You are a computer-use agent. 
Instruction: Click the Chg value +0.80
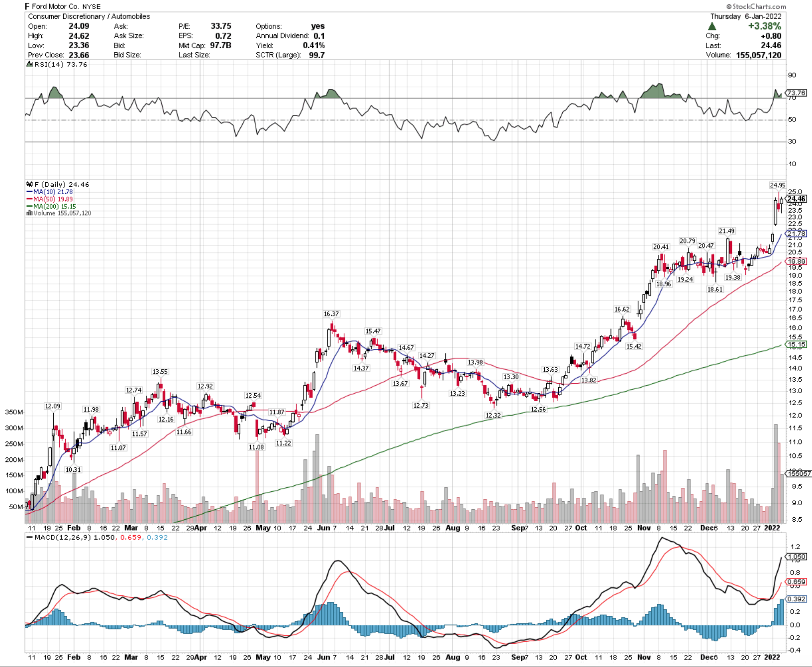(771, 36)
